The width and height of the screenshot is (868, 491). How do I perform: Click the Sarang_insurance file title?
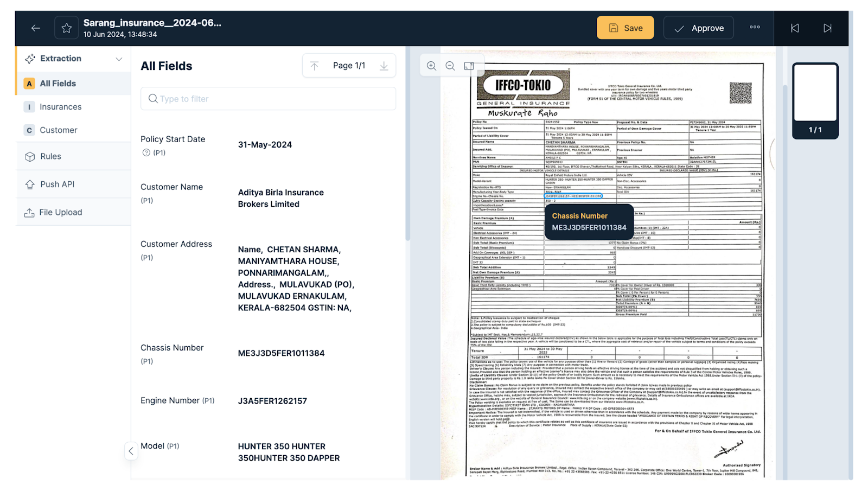point(152,23)
